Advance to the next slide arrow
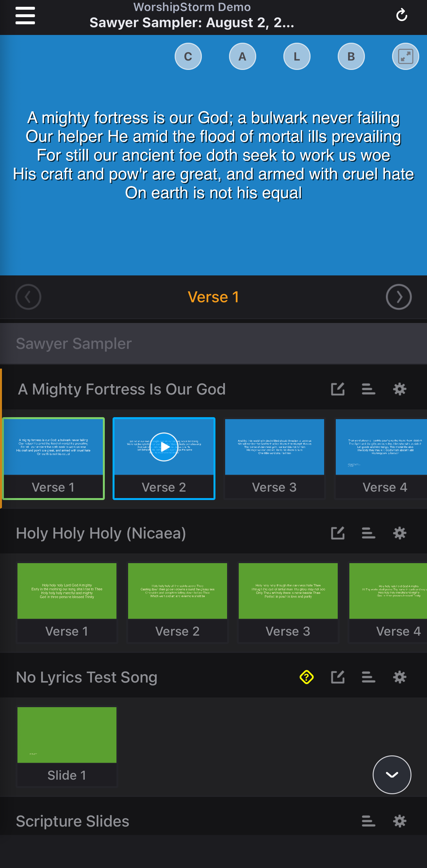The width and height of the screenshot is (427, 868). pos(399,297)
